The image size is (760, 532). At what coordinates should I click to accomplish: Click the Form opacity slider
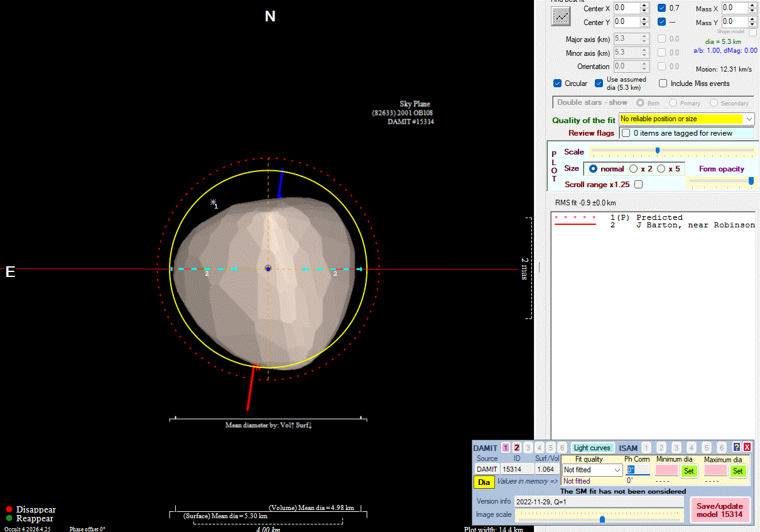[x=721, y=182]
